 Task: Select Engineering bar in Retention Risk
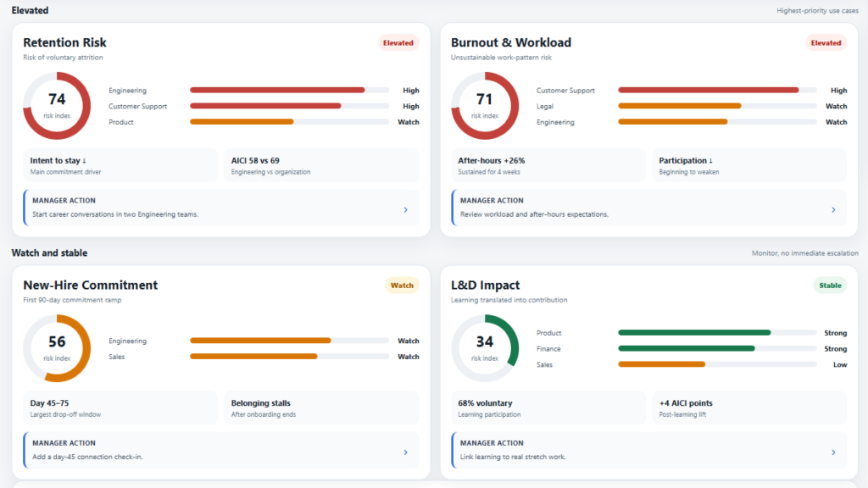coord(290,90)
